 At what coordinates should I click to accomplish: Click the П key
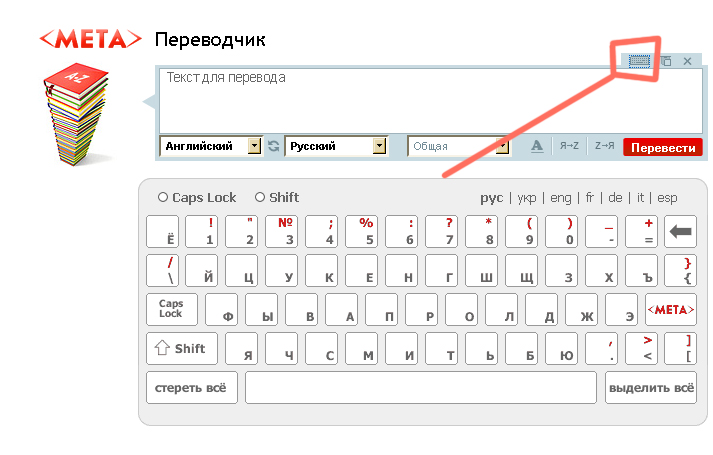tap(382, 310)
